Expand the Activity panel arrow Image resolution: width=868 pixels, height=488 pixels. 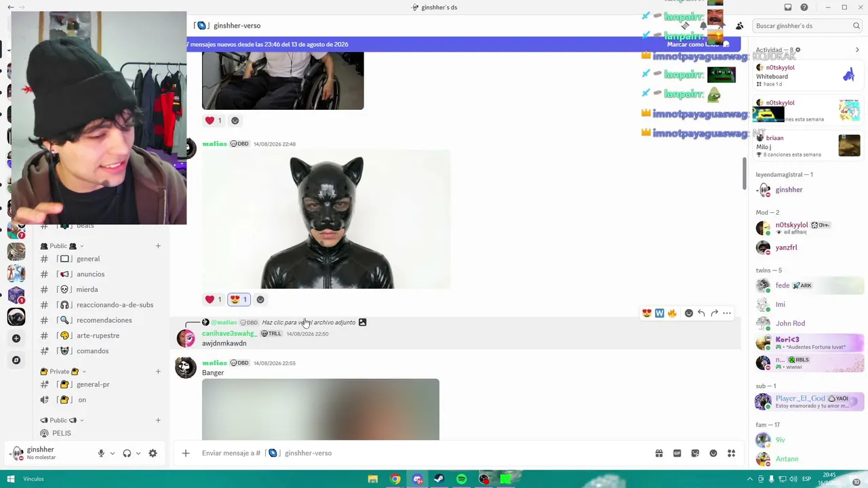[x=857, y=50]
